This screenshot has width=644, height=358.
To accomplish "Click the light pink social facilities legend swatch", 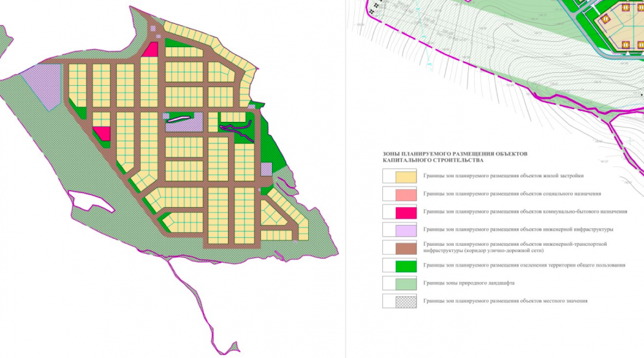I will click(x=406, y=194).
